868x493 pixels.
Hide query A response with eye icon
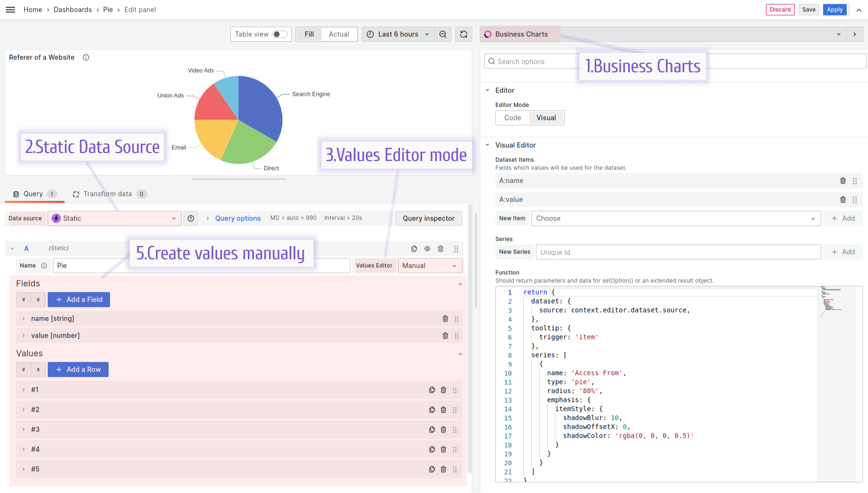point(427,249)
